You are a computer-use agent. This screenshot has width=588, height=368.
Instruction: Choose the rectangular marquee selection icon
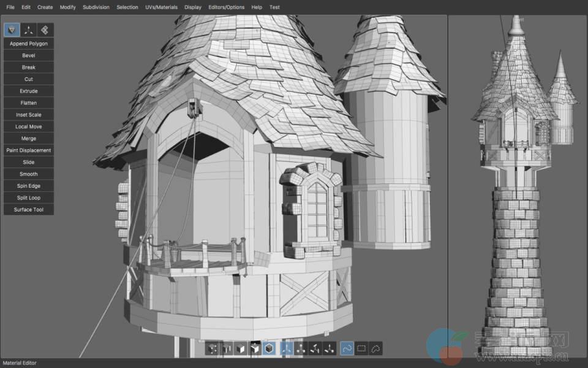click(x=361, y=348)
